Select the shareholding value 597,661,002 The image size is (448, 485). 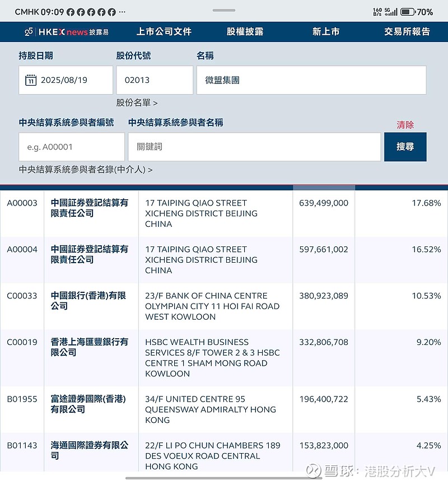tap(324, 249)
